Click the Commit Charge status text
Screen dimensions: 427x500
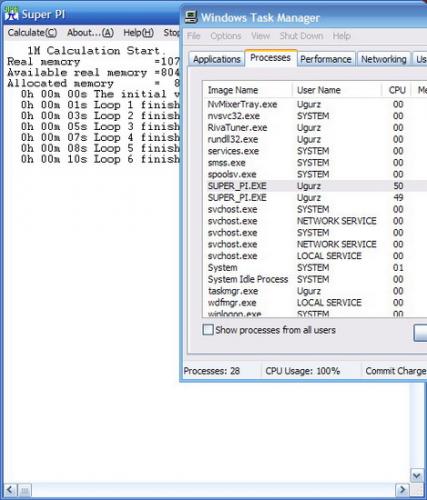tap(396, 371)
